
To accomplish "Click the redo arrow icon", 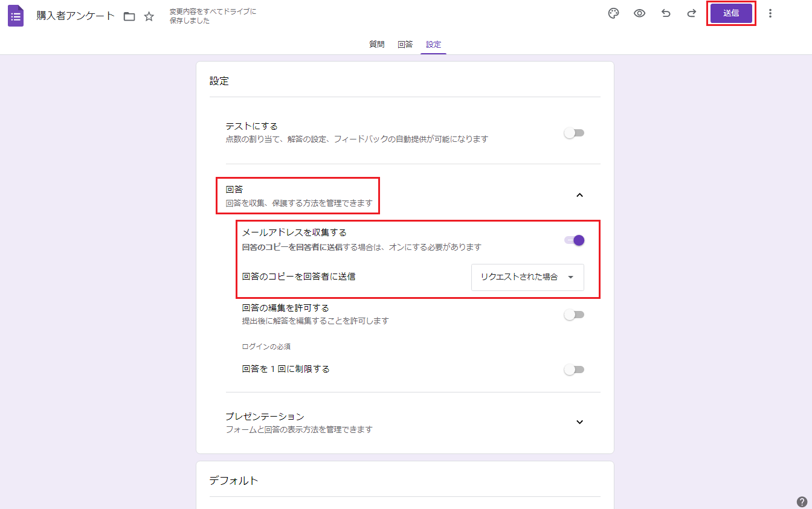I will coord(692,13).
